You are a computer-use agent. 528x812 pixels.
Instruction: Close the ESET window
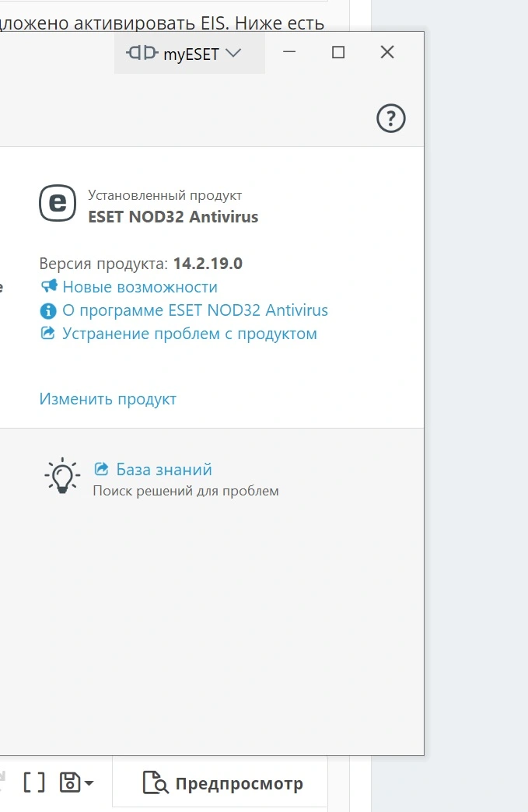[x=387, y=52]
